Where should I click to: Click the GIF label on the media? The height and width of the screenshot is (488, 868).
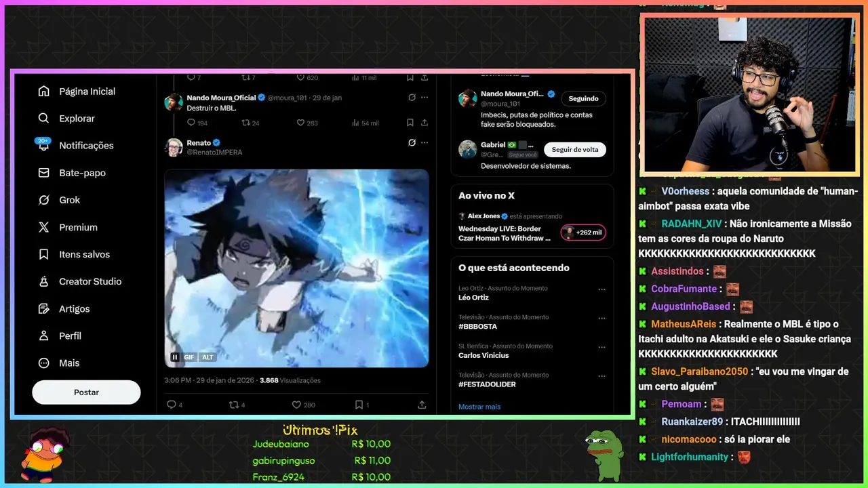[189, 357]
